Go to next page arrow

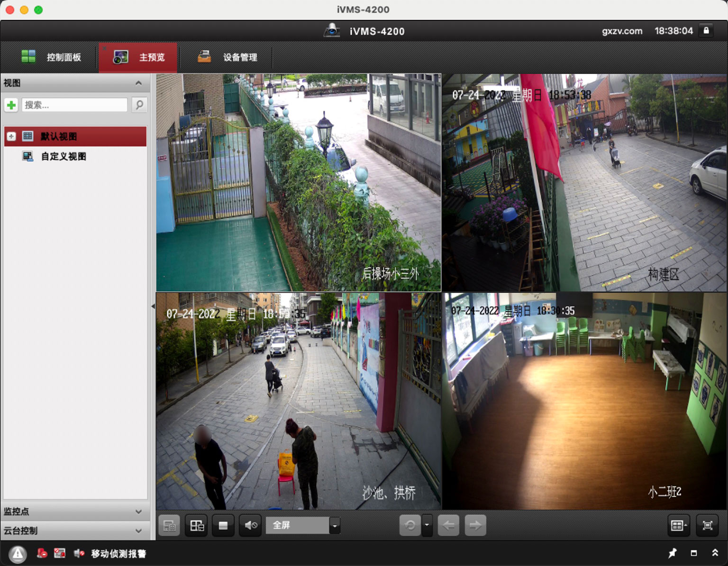click(475, 525)
